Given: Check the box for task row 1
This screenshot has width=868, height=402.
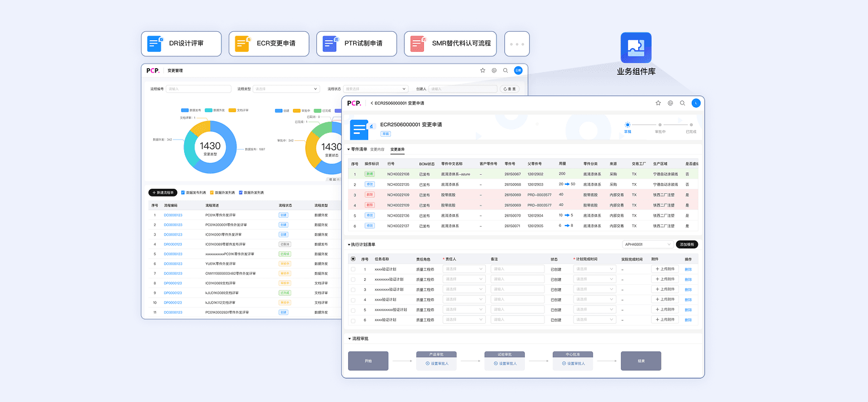Looking at the screenshot, I should [353, 269].
